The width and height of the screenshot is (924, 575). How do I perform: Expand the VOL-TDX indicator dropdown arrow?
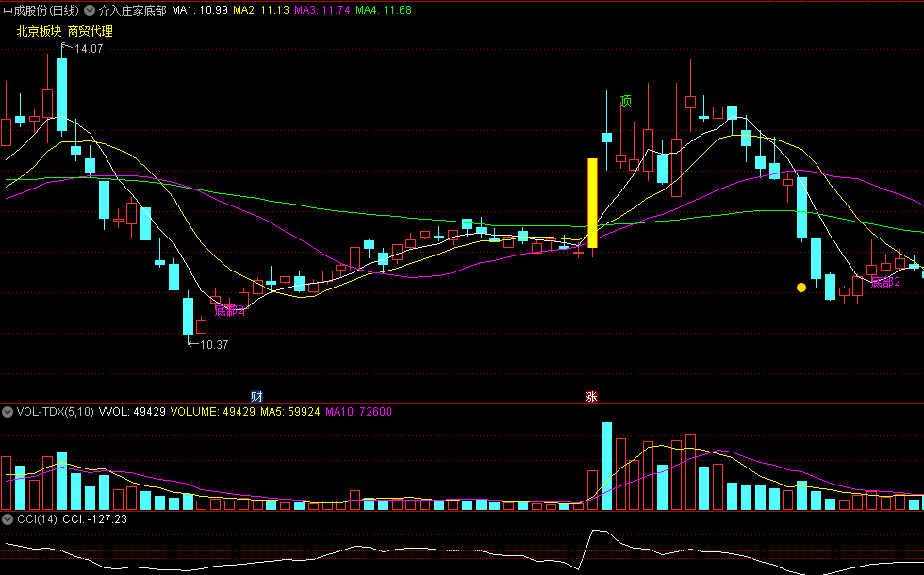click(8, 412)
